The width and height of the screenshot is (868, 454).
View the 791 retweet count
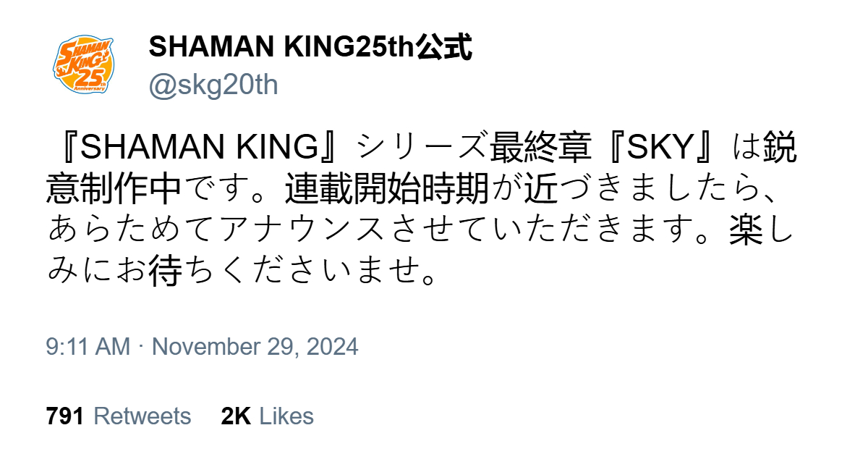[65, 416]
